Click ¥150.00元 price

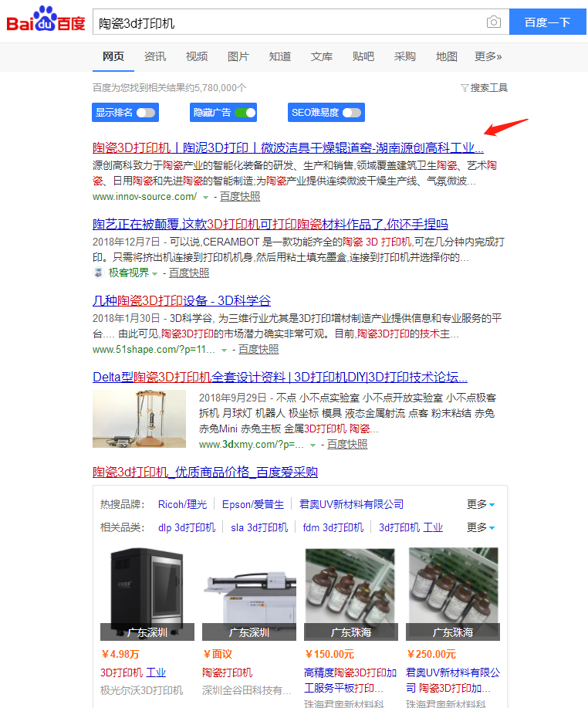[x=329, y=654]
